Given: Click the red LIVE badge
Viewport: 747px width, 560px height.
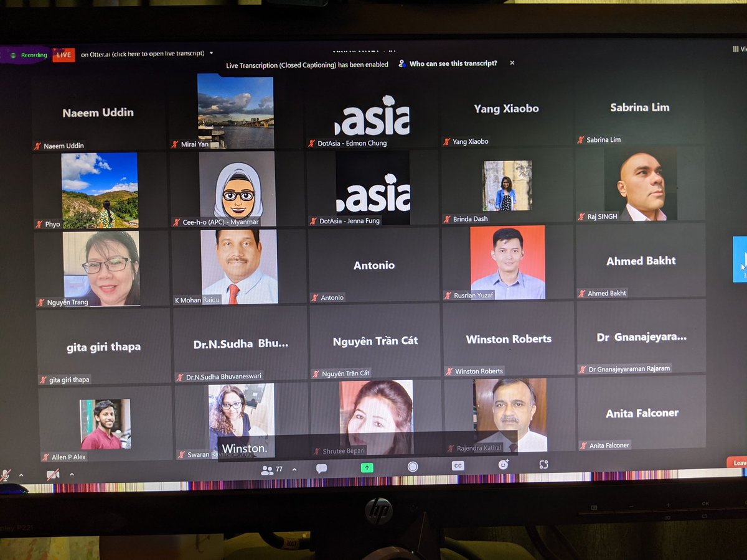Looking at the screenshot, I should [64, 55].
